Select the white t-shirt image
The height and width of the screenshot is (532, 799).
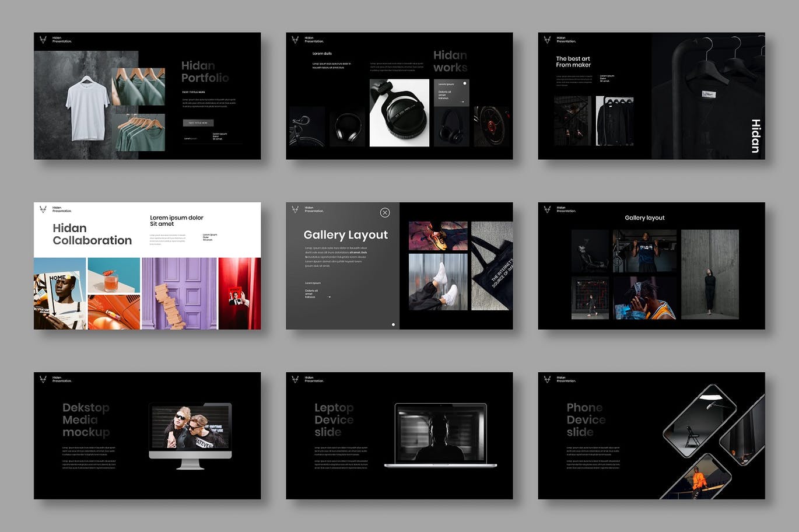coord(87,109)
